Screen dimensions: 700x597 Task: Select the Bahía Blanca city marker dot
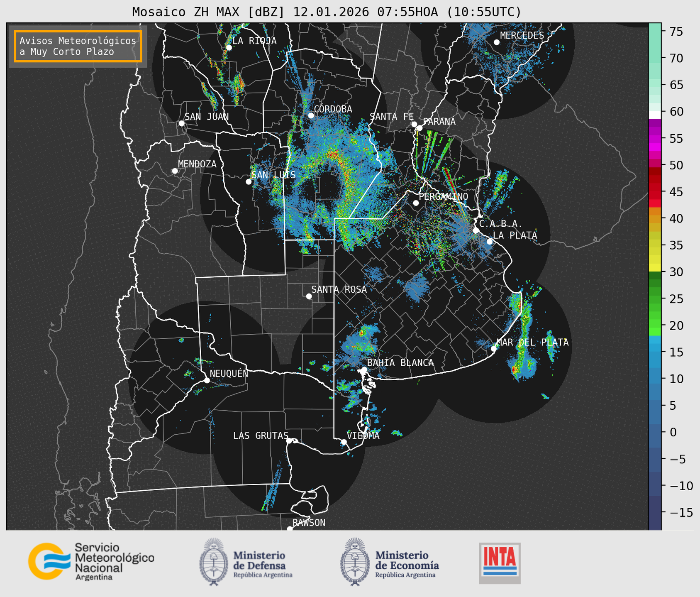(x=364, y=369)
